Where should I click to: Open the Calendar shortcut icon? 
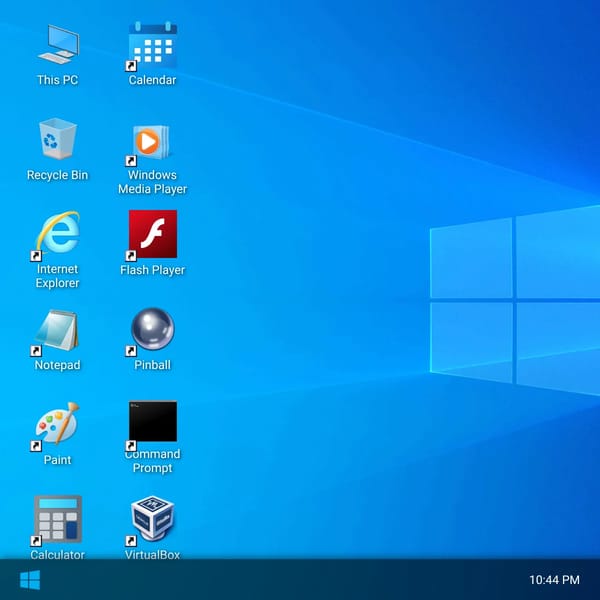pyautogui.click(x=153, y=45)
